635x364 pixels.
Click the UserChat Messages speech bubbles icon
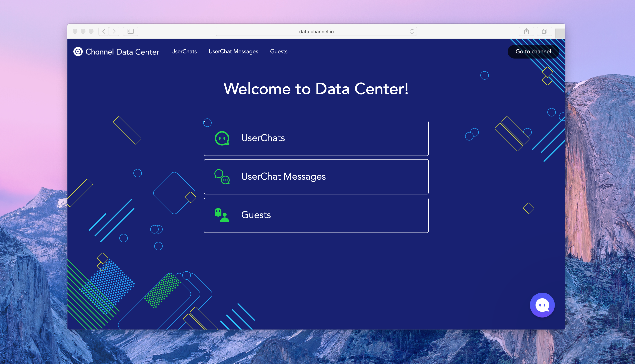click(222, 177)
